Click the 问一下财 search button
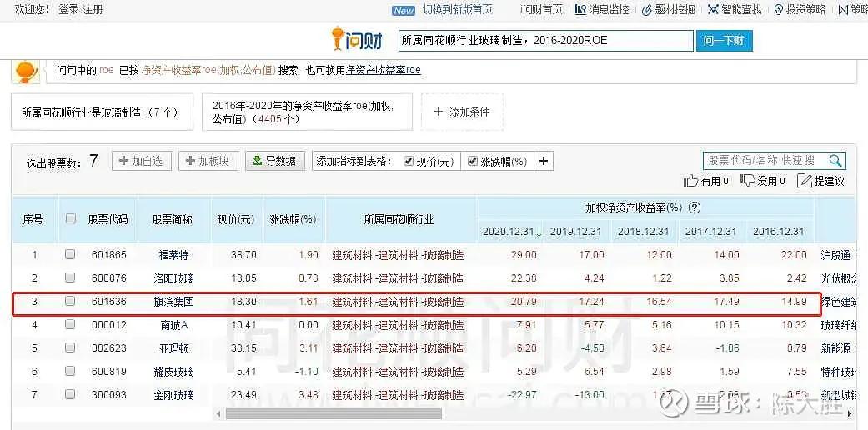868x430 pixels. [x=724, y=41]
